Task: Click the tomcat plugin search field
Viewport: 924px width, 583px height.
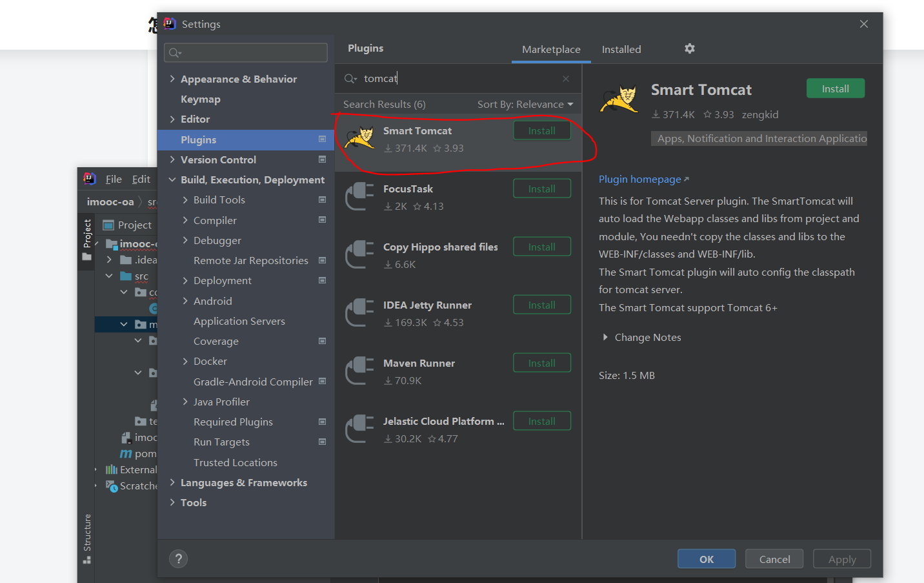Action: (458, 79)
